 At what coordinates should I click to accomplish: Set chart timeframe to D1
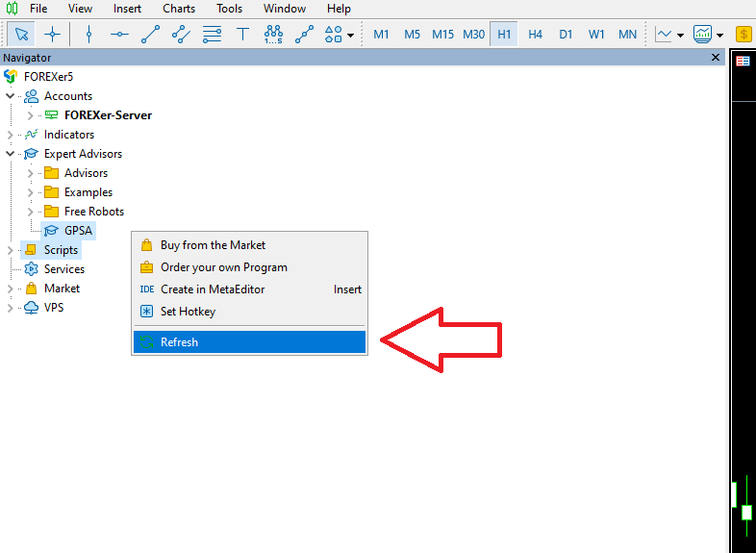click(x=567, y=35)
